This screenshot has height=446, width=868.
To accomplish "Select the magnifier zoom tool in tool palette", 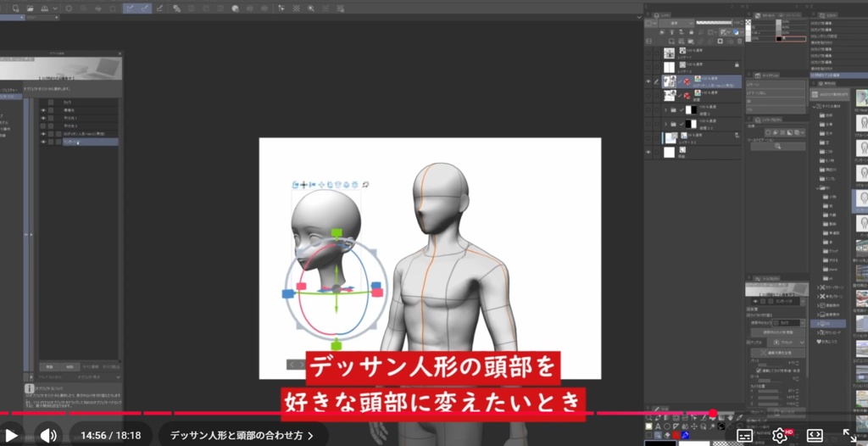I will pyautogui.click(x=648, y=418).
